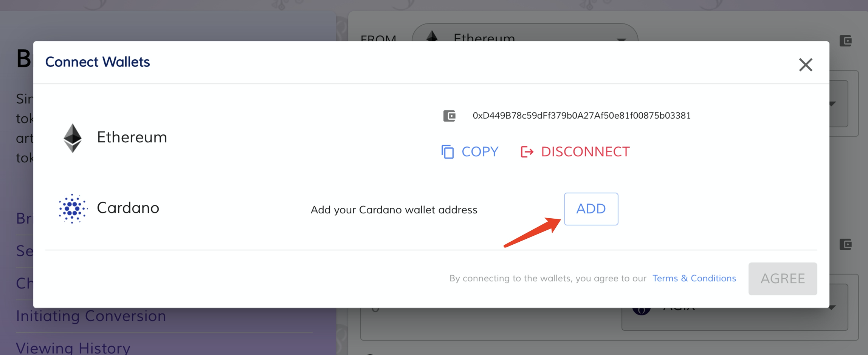Click the Ethereum network label in dialog

point(132,137)
